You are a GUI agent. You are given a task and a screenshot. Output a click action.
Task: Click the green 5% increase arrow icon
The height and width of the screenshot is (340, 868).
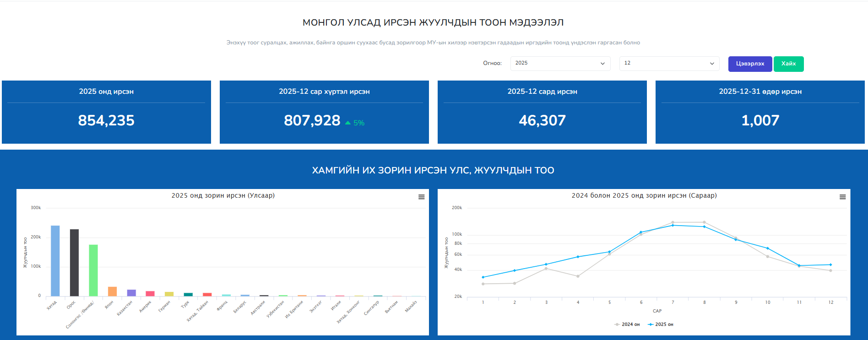(348, 123)
